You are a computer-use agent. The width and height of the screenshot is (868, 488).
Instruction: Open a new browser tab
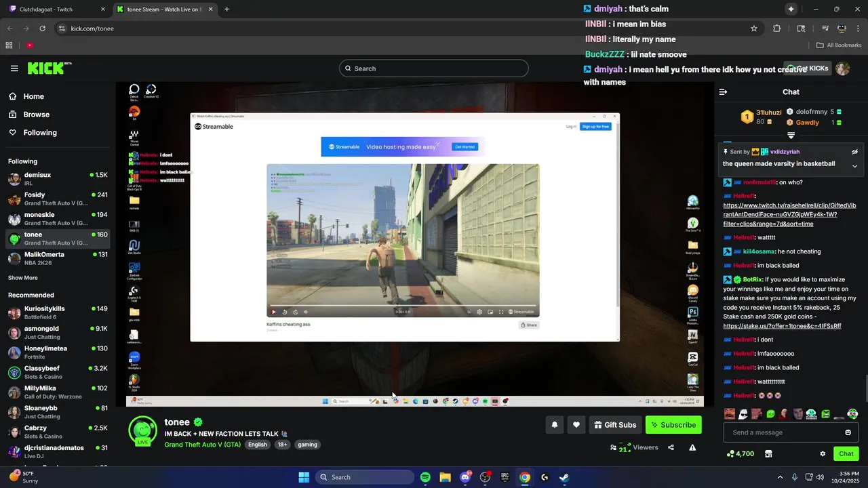click(226, 9)
